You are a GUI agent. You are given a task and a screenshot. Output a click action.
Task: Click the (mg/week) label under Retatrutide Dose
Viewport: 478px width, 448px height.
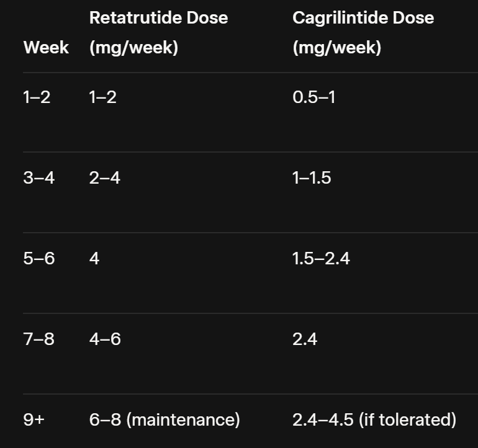[133, 47]
